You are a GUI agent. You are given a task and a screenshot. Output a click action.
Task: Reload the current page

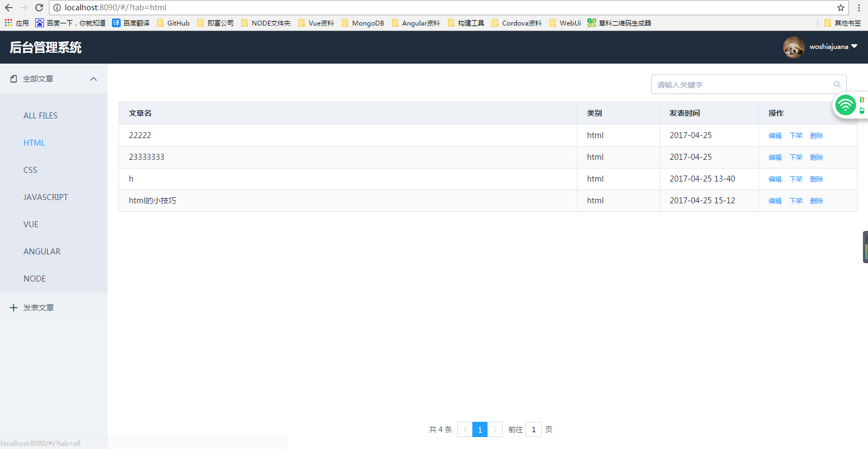pyautogui.click(x=39, y=8)
